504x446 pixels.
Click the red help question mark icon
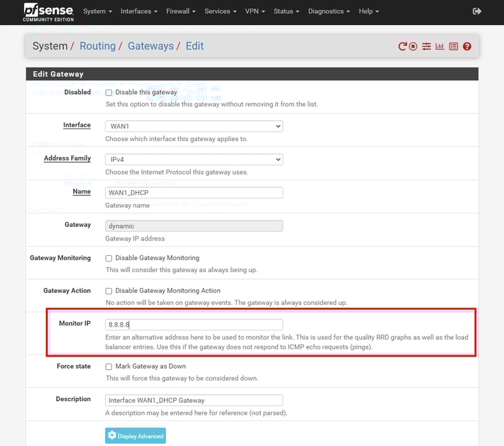(x=467, y=47)
